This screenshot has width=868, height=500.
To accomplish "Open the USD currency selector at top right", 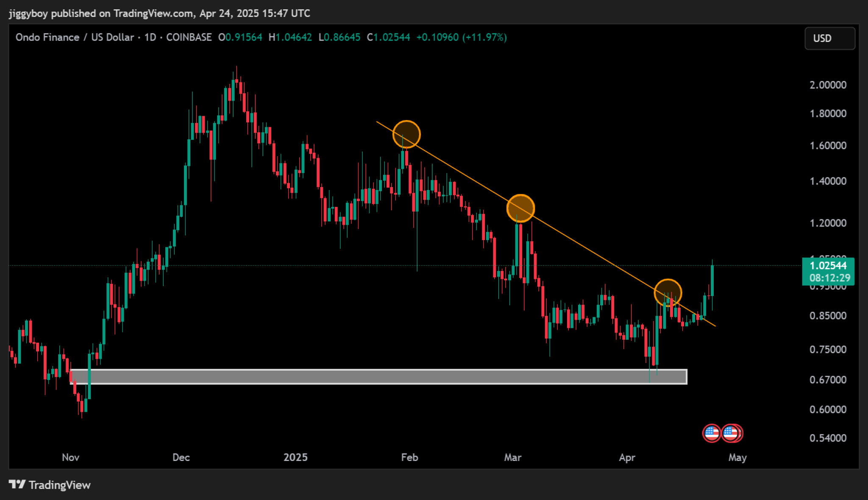I will tap(829, 38).
